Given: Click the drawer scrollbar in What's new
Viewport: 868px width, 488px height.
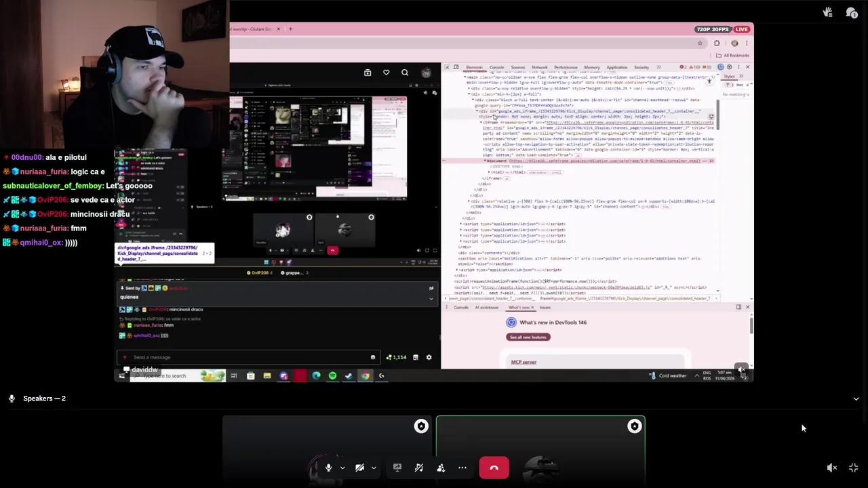Looking at the screenshot, I should point(751,325).
